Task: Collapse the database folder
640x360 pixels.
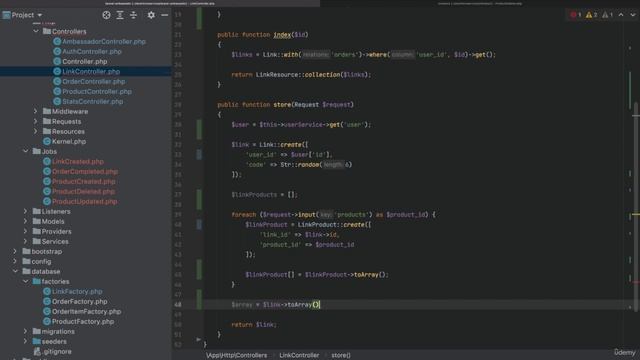Action: (x=16, y=271)
